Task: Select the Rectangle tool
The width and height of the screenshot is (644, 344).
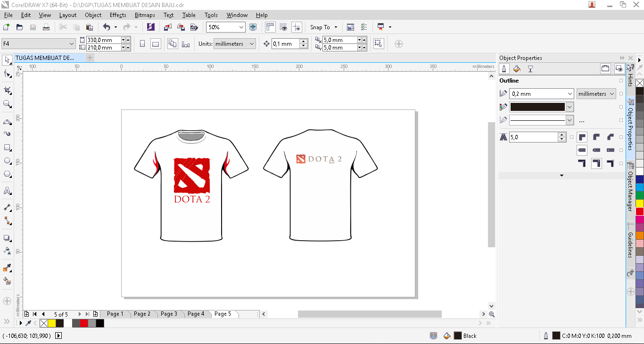Action: click(x=7, y=147)
